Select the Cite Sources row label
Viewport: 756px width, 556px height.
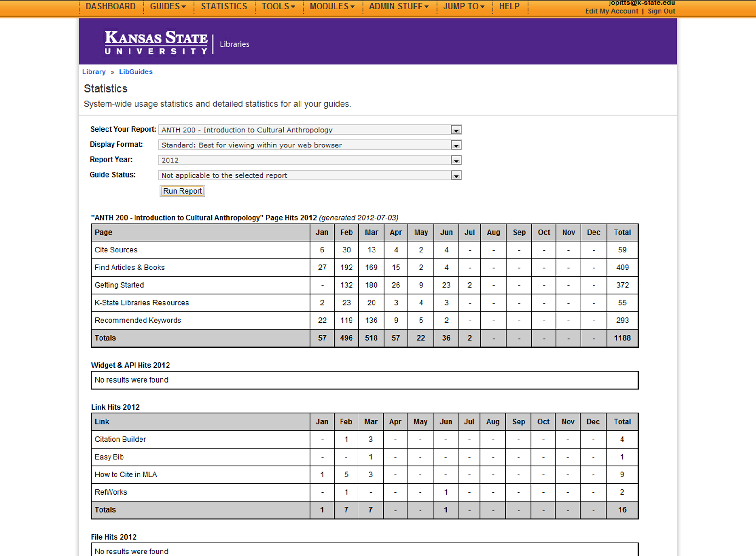pyautogui.click(x=116, y=250)
